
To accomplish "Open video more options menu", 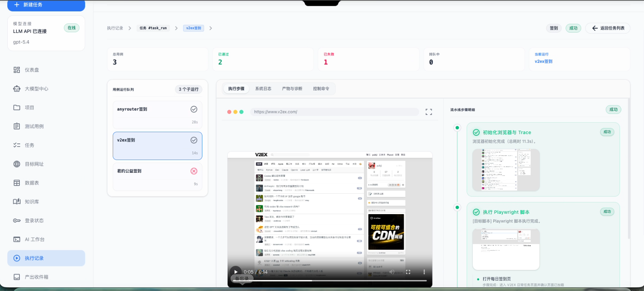I will coord(424,272).
